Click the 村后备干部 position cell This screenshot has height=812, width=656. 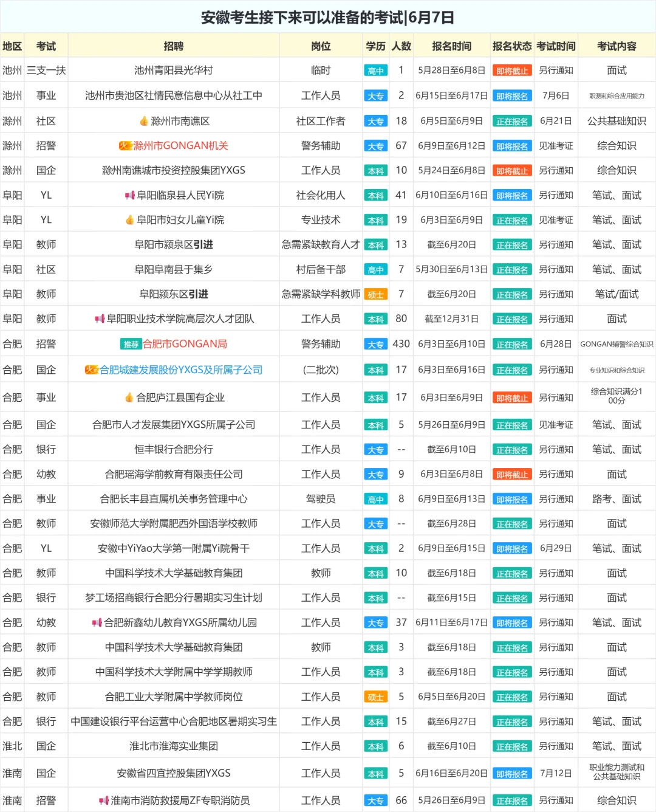point(321,269)
